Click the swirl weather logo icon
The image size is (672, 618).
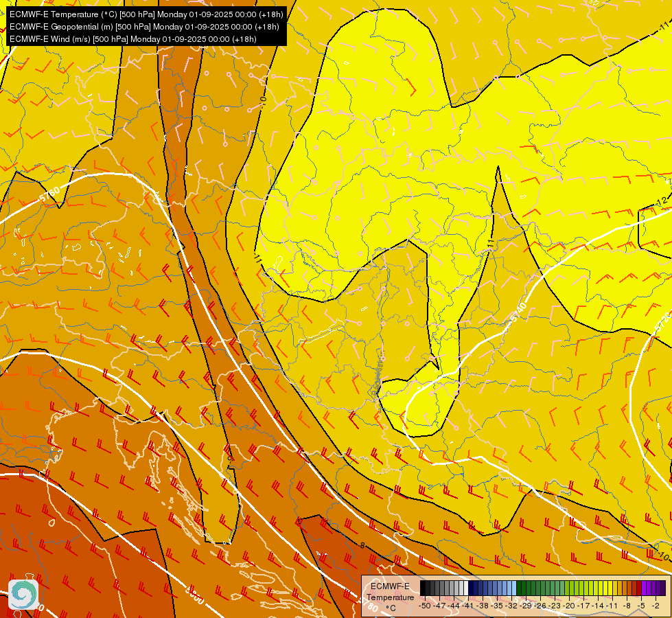pos(23,594)
